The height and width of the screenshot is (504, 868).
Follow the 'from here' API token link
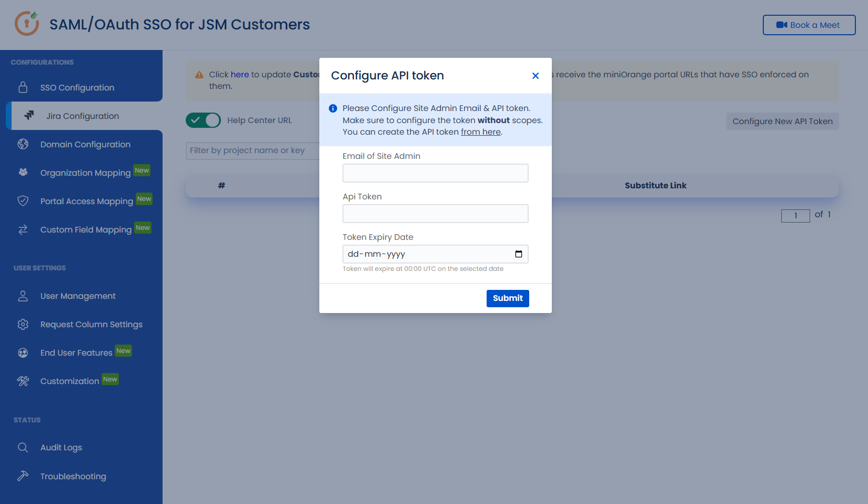click(x=481, y=132)
